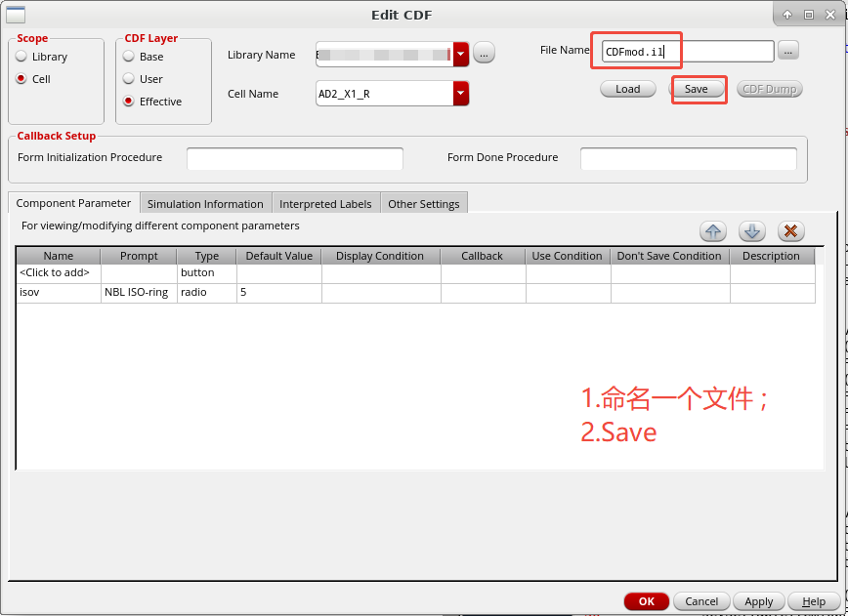Screen dimensions: 848x616
Task: Click the NBL ISO-ring prompt cell
Action: (139, 293)
